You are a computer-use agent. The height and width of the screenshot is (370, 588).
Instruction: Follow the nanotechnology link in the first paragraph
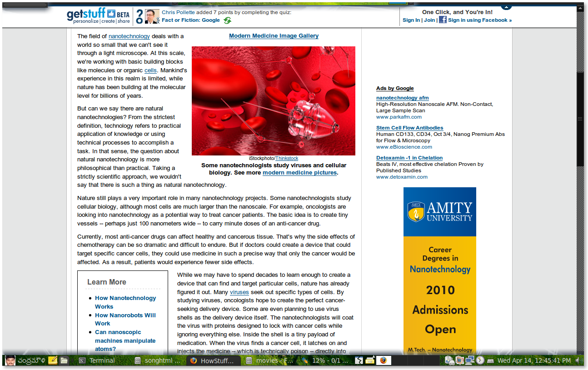click(129, 36)
